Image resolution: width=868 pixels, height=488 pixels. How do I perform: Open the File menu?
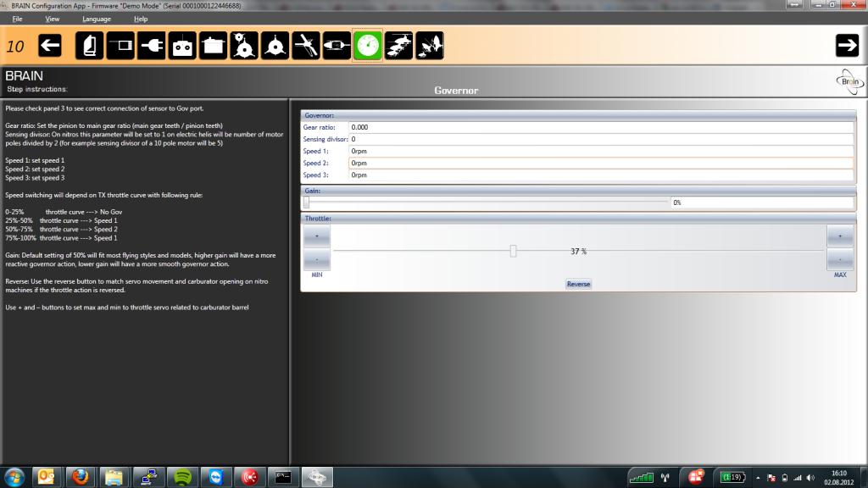tap(17, 19)
